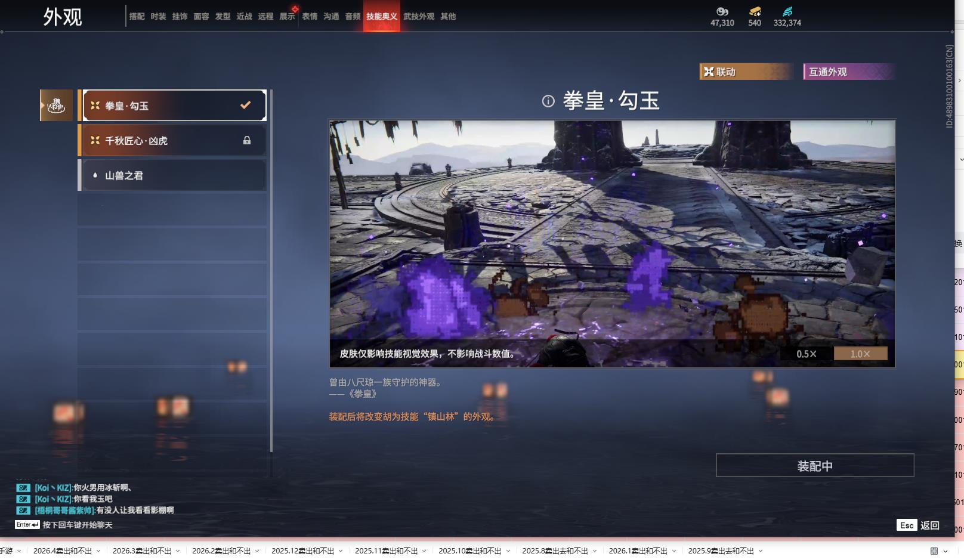Click the chat channel icon before Koi丶KIZ message

[x=22, y=487]
